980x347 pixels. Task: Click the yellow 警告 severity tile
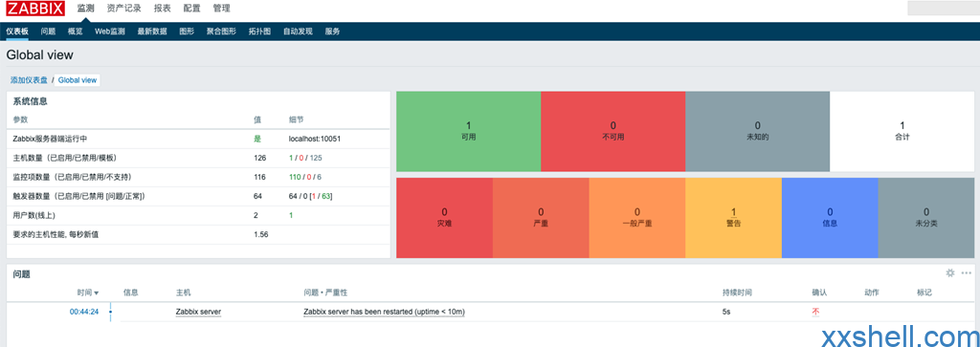(734, 217)
